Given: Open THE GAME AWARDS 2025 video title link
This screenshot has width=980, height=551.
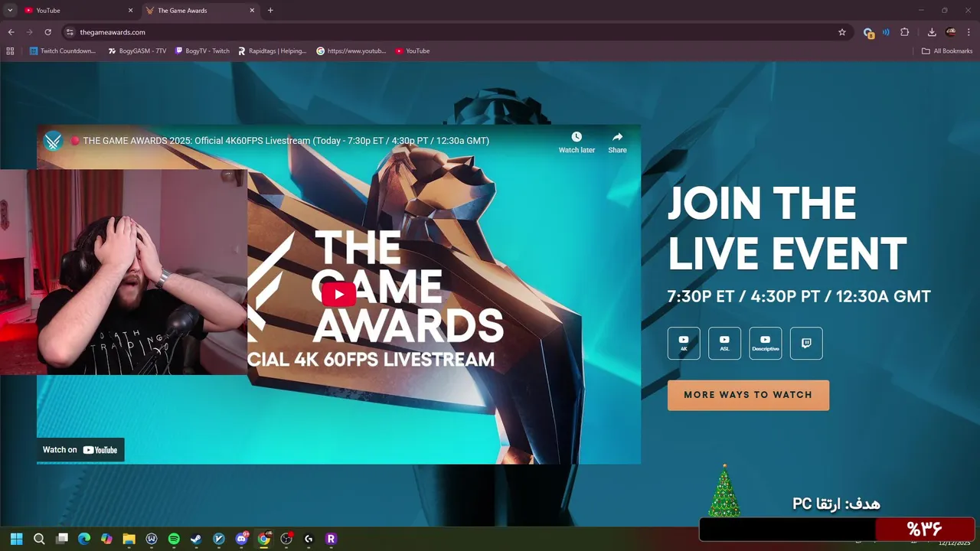Looking at the screenshot, I should pyautogui.click(x=286, y=141).
